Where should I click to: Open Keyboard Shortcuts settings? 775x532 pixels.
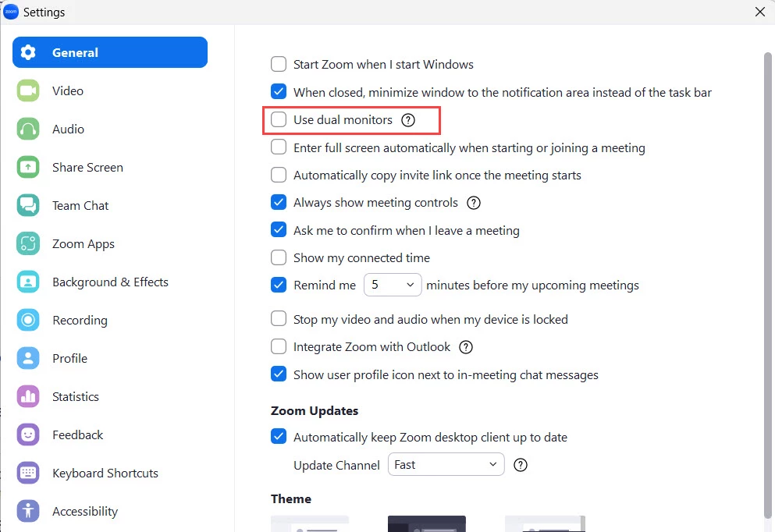pos(110,473)
